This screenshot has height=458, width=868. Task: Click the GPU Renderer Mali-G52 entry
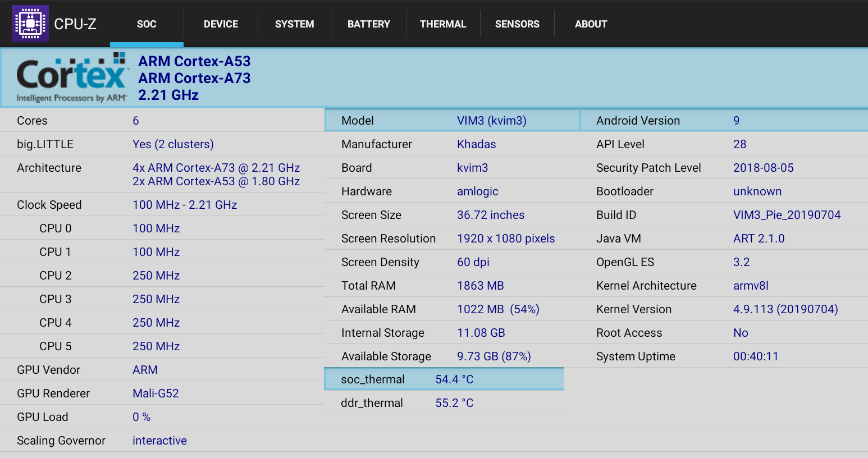click(x=156, y=393)
